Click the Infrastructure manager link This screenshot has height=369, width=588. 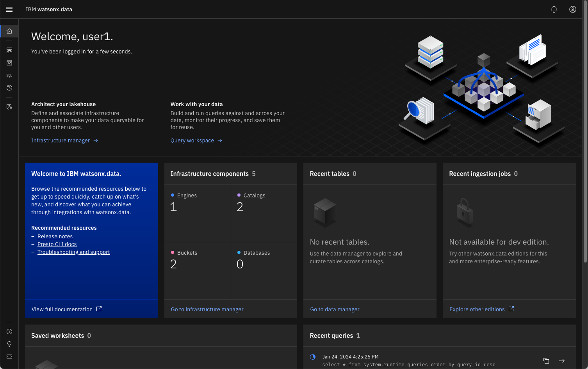point(64,140)
